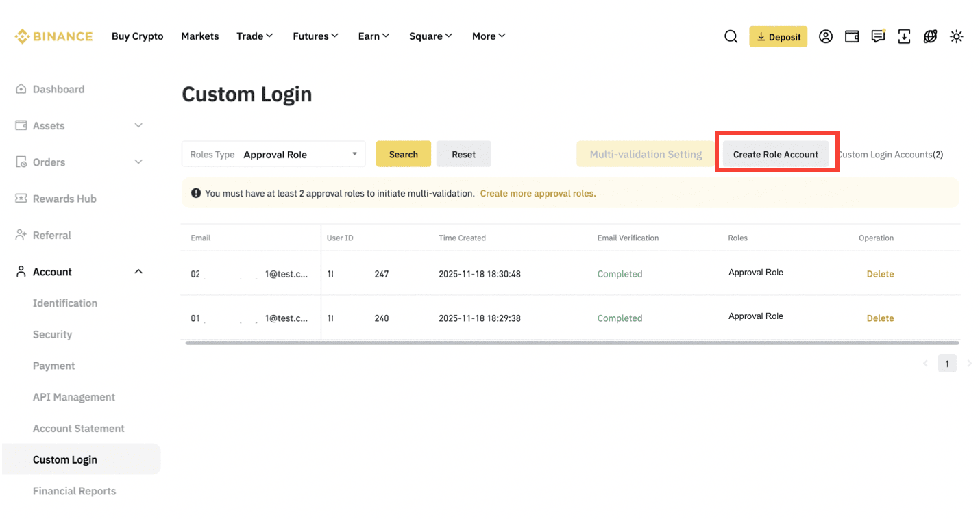Image resolution: width=980 pixels, height=519 pixels.
Task: Delete the account with user ID ending 247
Action: (x=880, y=274)
